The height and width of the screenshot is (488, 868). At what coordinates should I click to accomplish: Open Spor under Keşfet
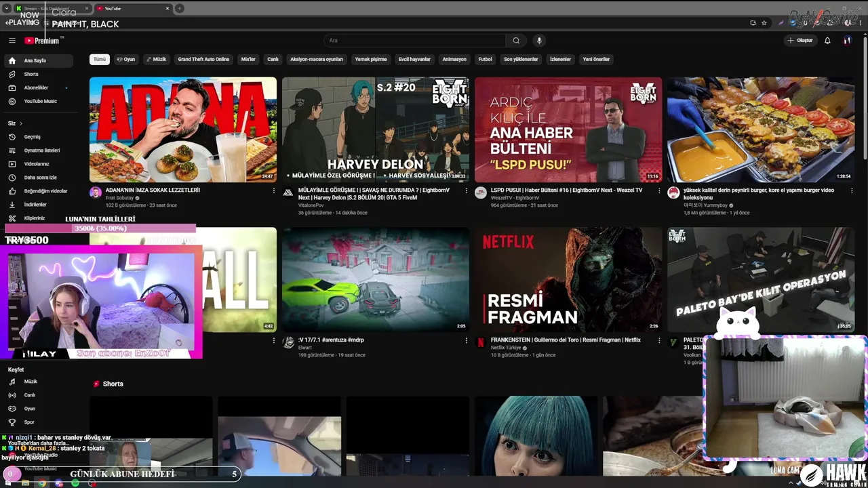[39, 422]
